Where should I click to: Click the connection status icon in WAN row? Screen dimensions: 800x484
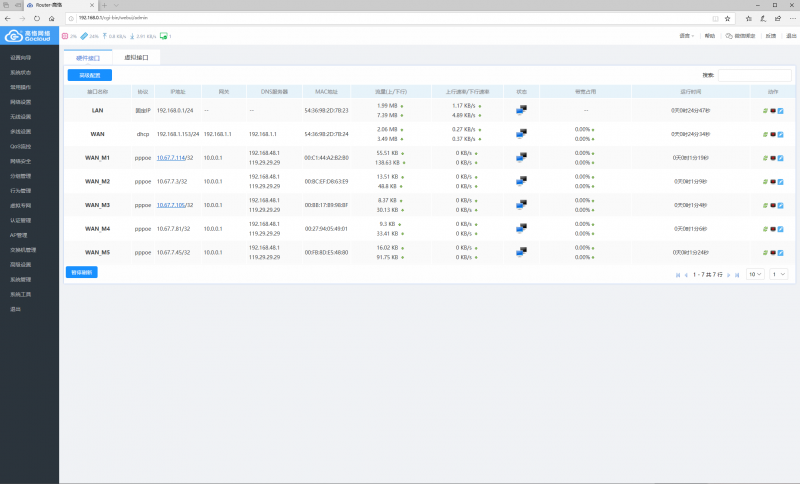coord(521,134)
